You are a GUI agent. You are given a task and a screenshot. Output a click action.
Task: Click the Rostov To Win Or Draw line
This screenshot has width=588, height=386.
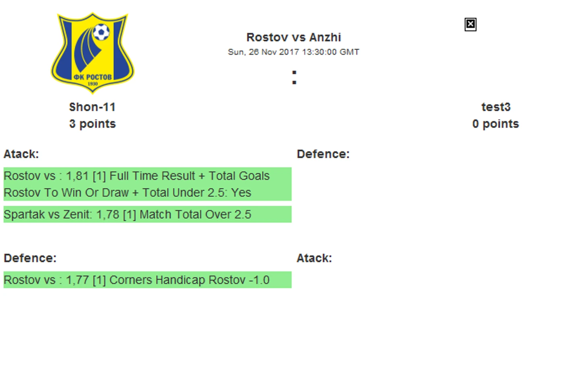click(127, 193)
